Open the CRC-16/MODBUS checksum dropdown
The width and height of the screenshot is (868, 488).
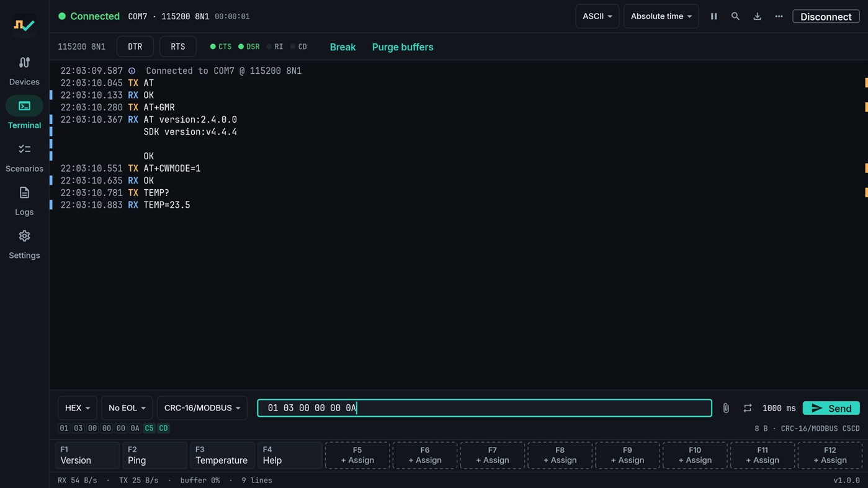pyautogui.click(x=202, y=408)
